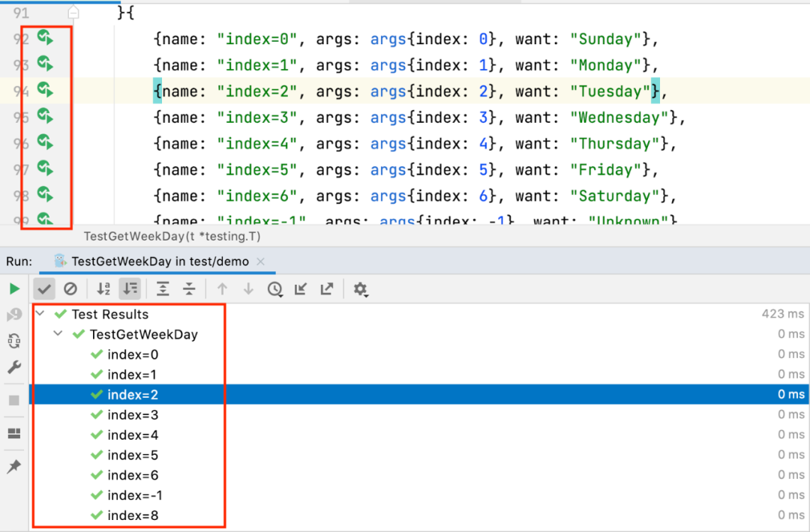Screen dimensions: 810x532
Task: Click the green Rerun test button
Action: [x=14, y=288]
